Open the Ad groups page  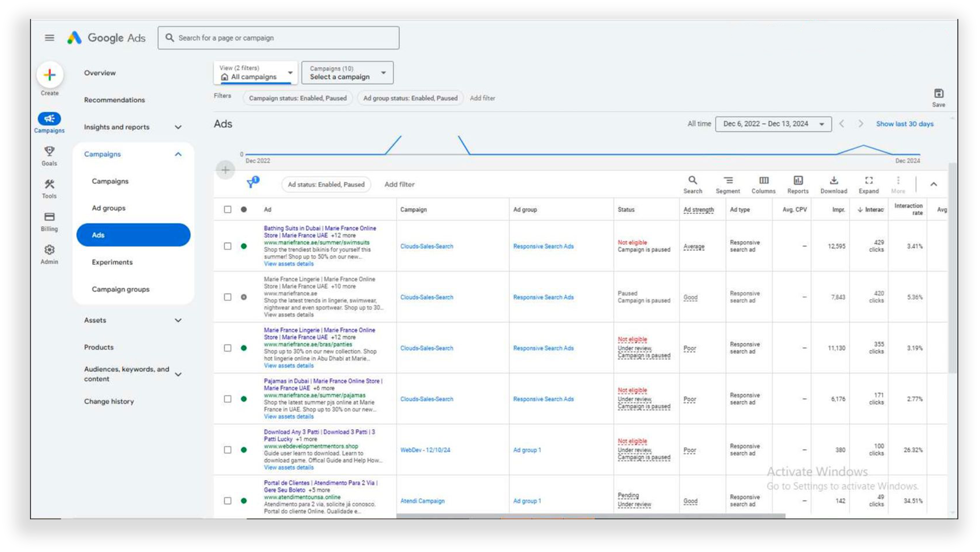tap(109, 208)
